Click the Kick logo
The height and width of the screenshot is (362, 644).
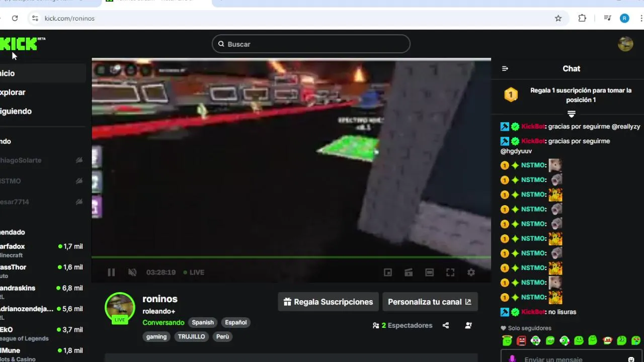(20, 44)
